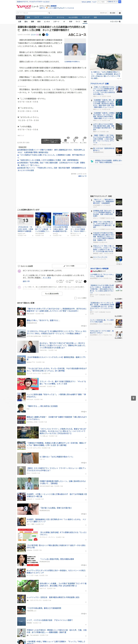The width and height of the screenshot is (138, 644).
Task: Focus the keyword search input field
Action: [x=32, y=13]
